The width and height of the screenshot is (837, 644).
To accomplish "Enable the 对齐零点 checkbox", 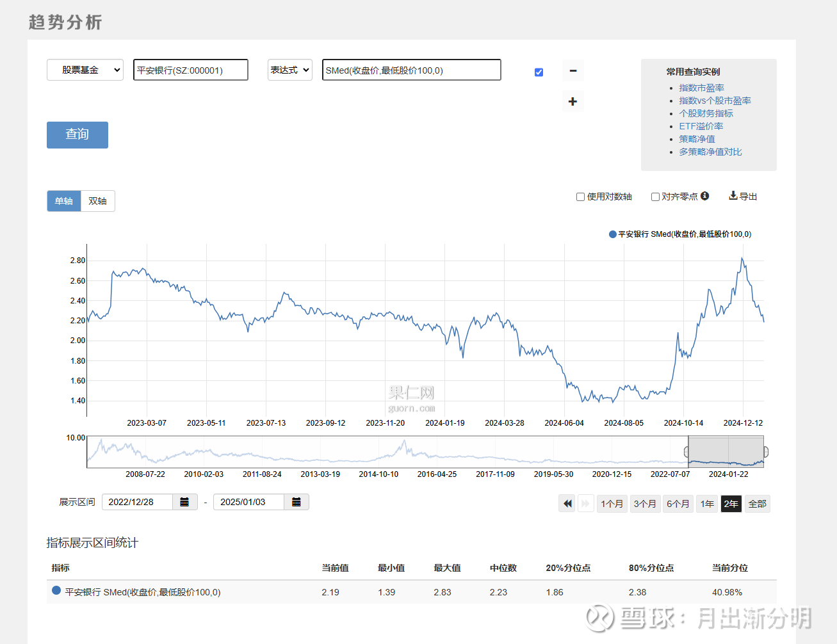I will coord(655,197).
